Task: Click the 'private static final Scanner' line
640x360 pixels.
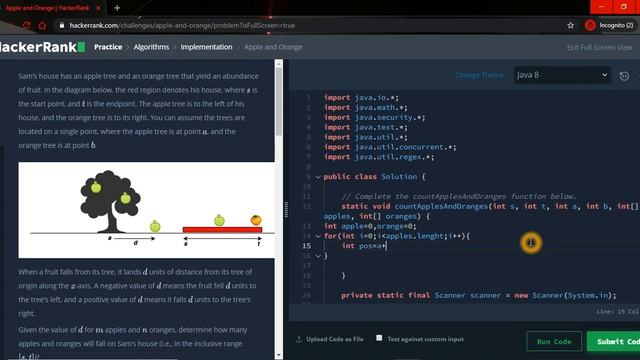Action: [x=479, y=295]
